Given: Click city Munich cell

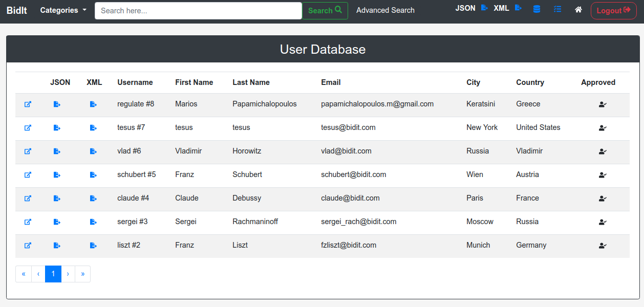Looking at the screenshot, I should [478, 245].
